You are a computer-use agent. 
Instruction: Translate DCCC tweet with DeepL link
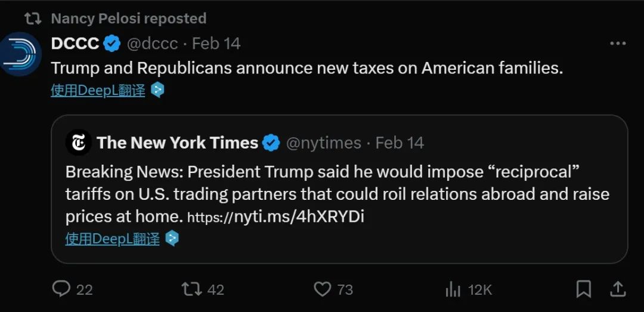click(x=98, y=91)
